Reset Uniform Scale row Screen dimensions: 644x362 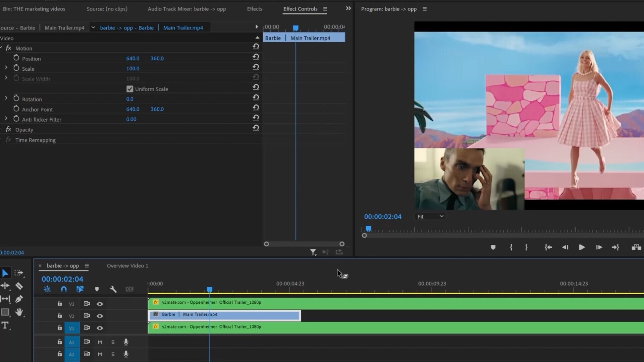coord(256,87)
